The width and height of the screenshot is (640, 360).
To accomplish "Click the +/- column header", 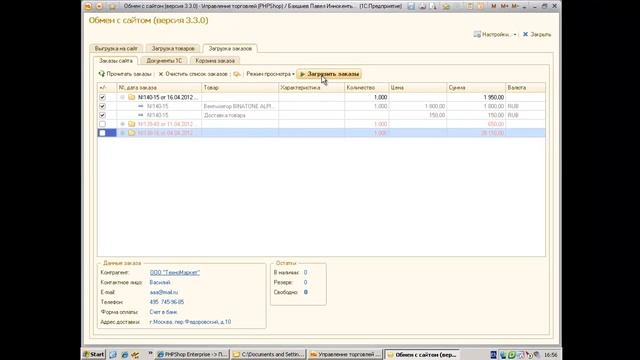I will (107, 87).
